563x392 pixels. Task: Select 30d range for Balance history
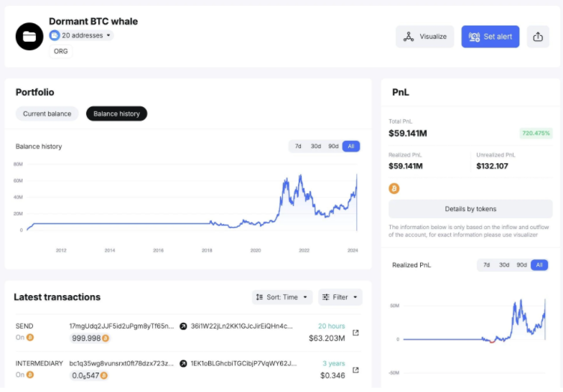pos(316,146)
